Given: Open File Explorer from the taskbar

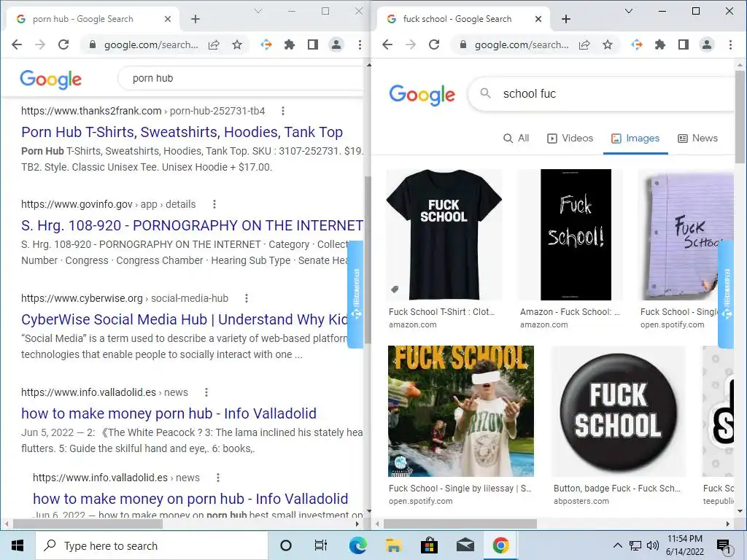Looking at the screenshot, I should [393, 545].
